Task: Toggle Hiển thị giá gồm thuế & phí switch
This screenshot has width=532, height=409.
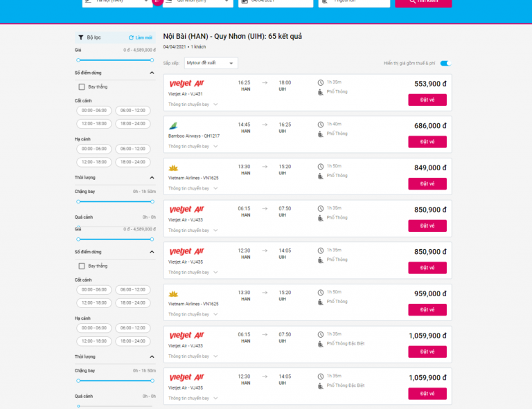Action: pyautogui.click(x=446, y=64)
